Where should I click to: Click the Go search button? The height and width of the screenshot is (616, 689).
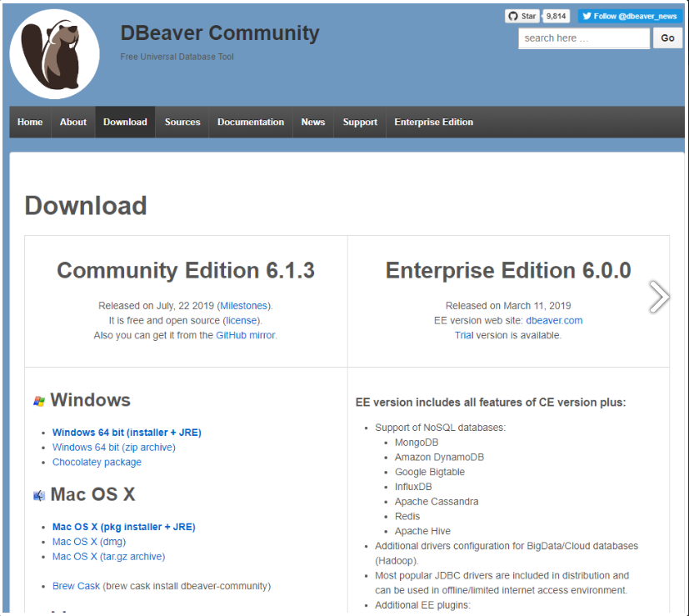click(667, 38)
